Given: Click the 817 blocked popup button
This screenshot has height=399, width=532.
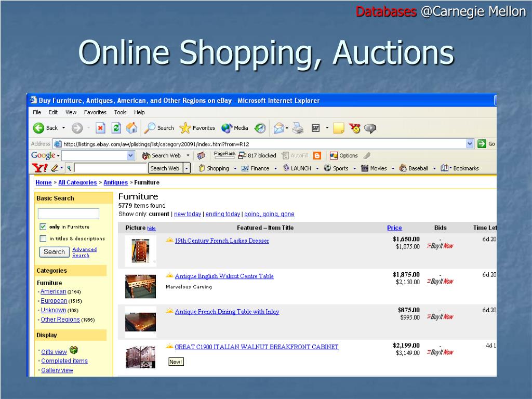Looking at the screenshot, I should click(258, 155).
